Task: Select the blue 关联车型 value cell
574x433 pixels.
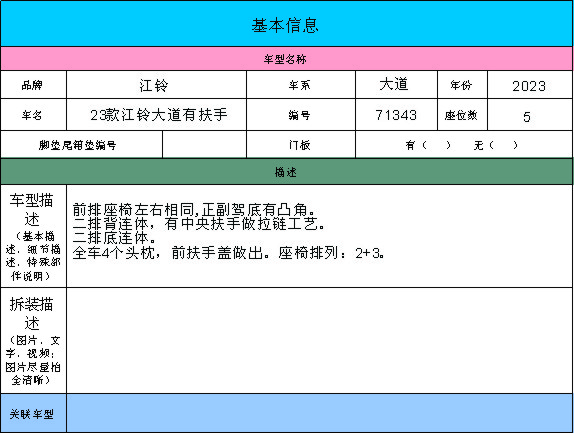Action: click(x=320, y=413)
